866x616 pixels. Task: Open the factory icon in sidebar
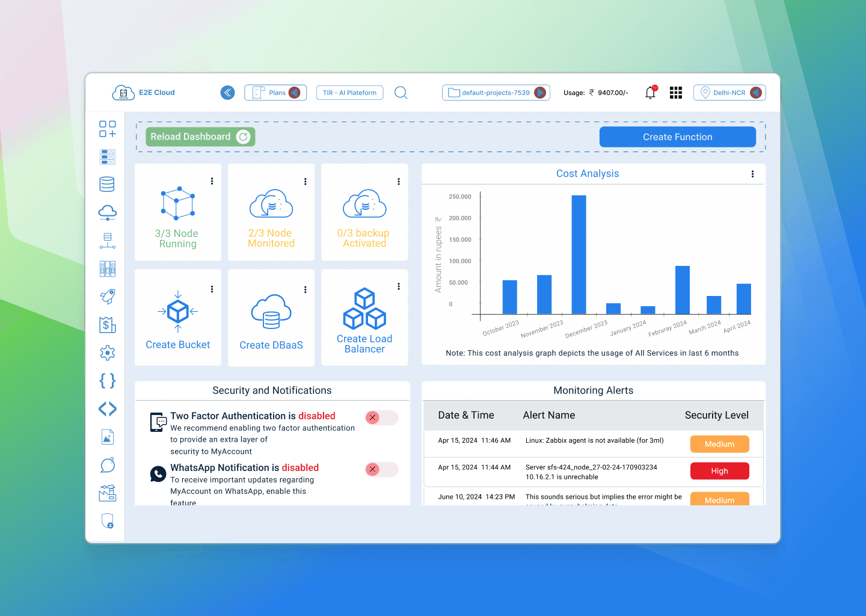coord(108,493)
